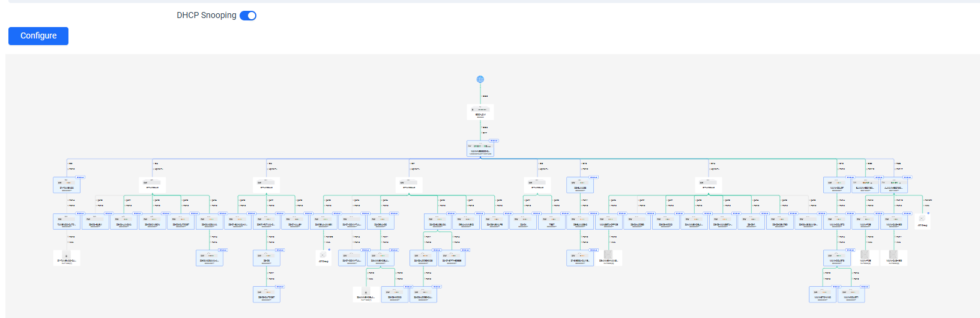Click the Configure button
The height and width of the screenshot is (318, 980).
click(38, 36)
